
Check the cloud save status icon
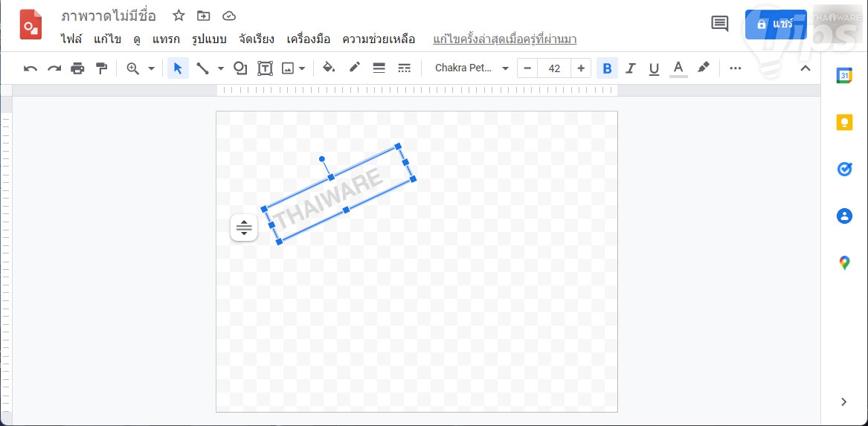[229, 16]
